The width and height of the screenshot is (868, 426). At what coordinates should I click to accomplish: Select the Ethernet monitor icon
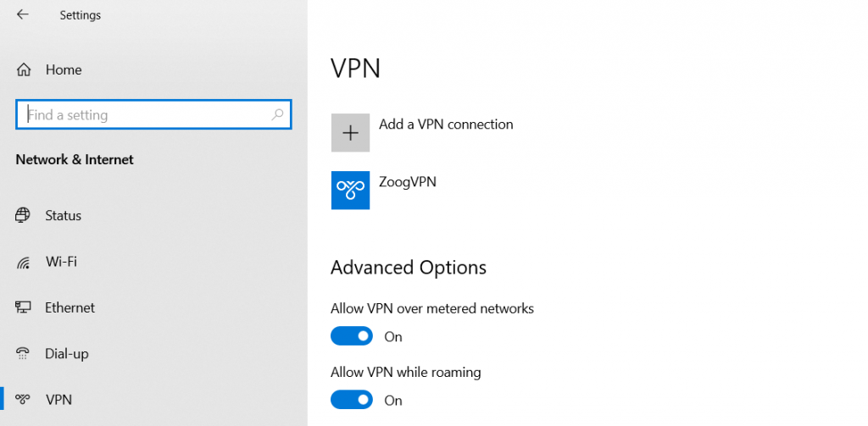(24, 307)
